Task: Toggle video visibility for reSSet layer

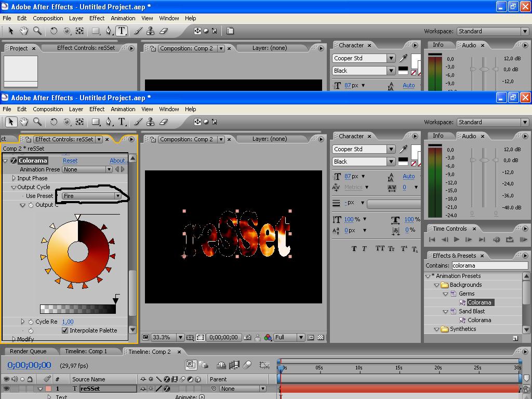Action: tap(6, 389)
